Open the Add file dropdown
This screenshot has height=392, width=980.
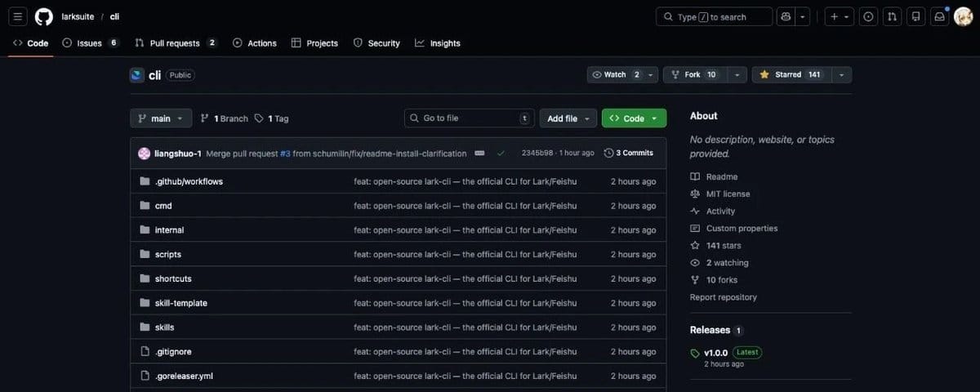pyautogui.click(x=568, y=118)
